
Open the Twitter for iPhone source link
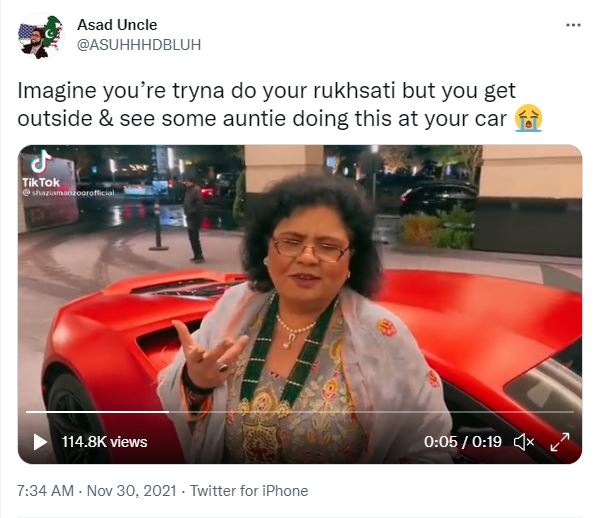249,491
